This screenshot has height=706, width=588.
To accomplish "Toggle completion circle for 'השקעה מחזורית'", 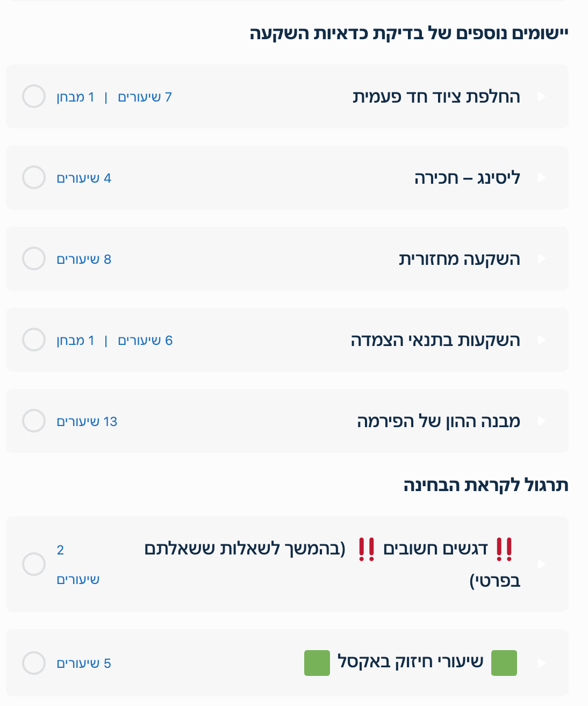I will pyautogui.click(x=34, y=258).
